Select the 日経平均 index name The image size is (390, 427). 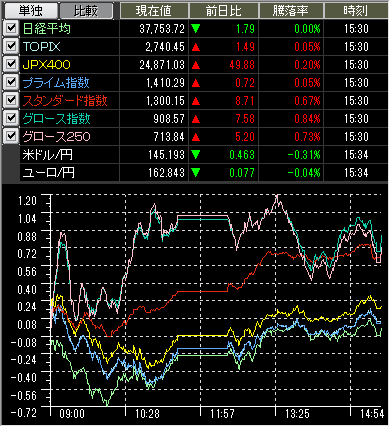click(47, 29)
